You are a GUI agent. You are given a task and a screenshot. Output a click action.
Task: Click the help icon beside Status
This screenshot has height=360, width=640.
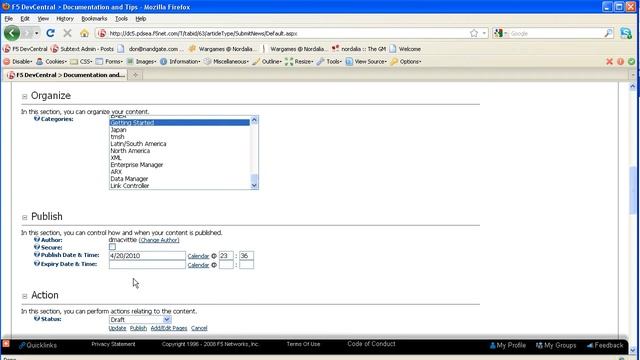(37, 319)
